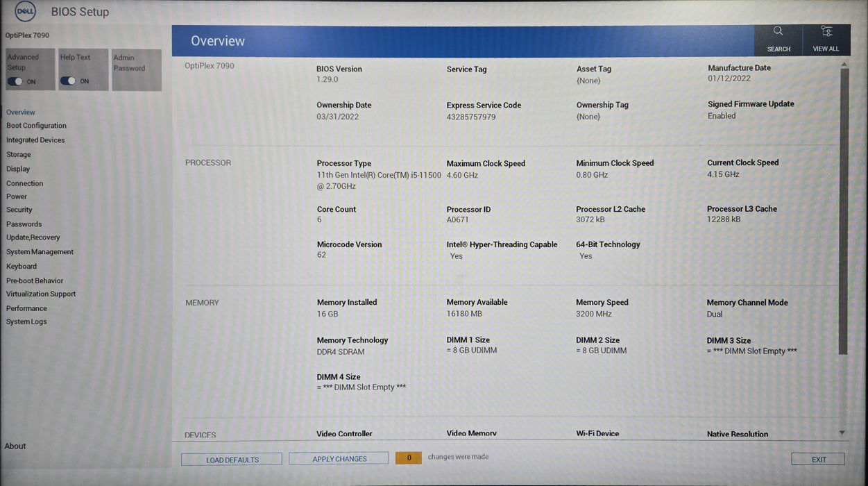
Task: Click Signed Firmware Update Enabled value
Action: click(722, 116)
